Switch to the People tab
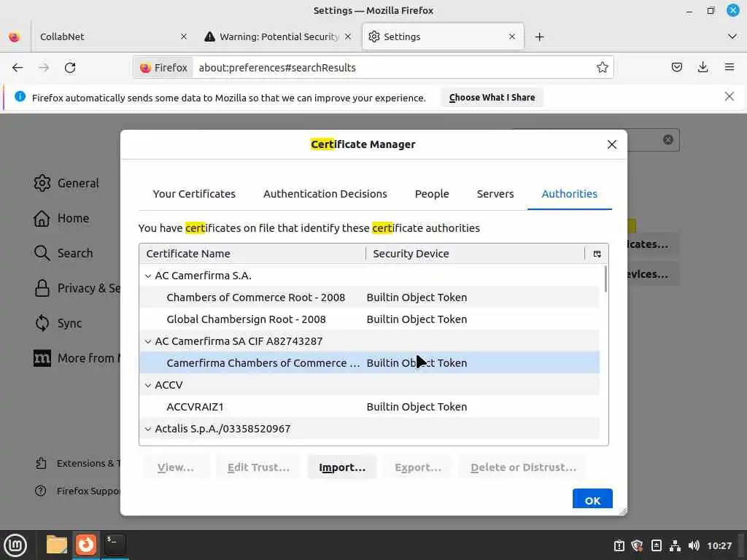 [x=432, y=194]
